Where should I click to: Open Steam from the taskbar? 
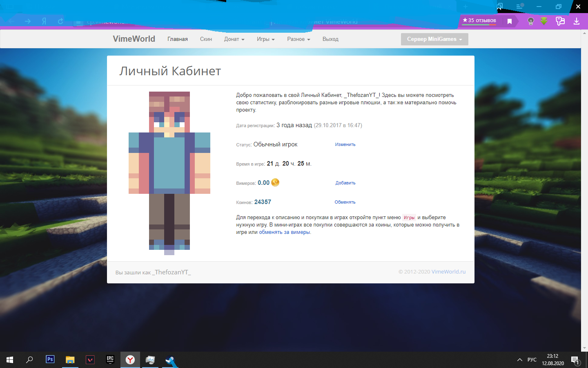click(x=170, y=360)
